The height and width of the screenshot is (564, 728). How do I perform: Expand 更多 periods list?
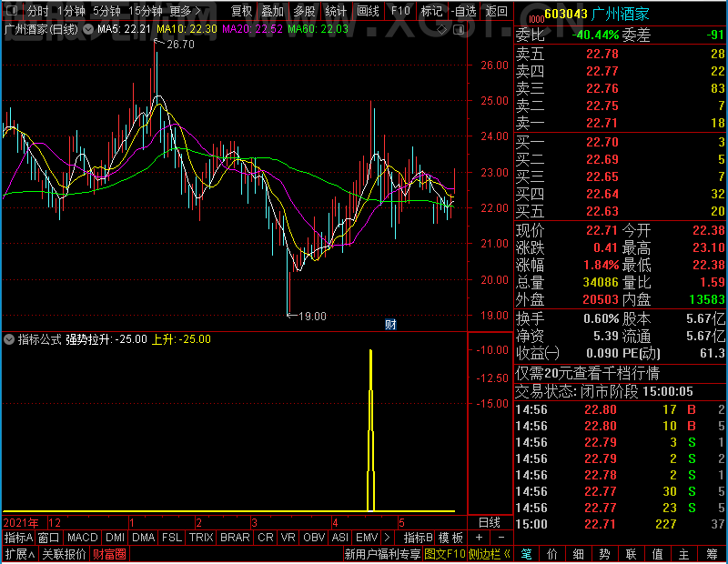tap(185, 11)
